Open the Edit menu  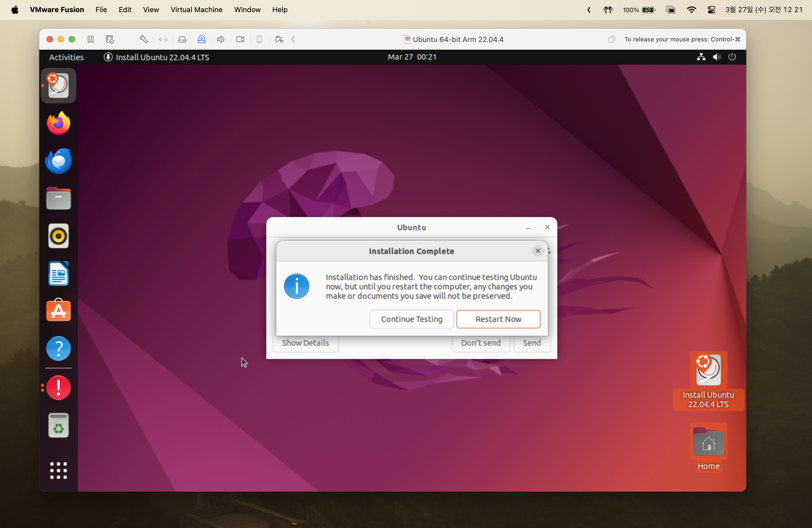(125, 10)
